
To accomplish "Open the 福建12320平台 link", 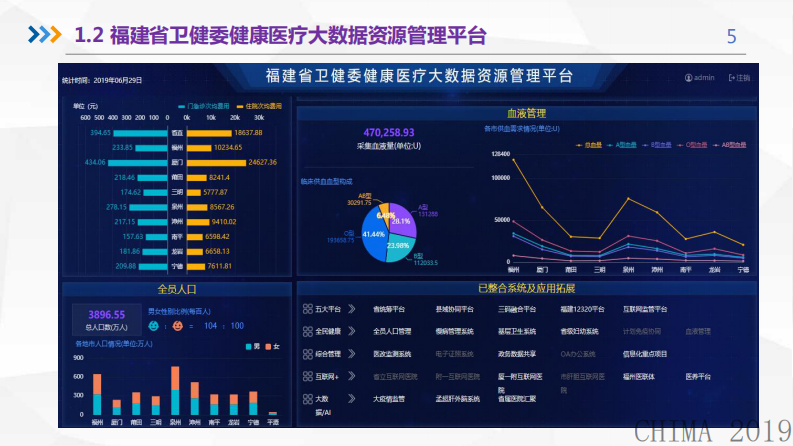I will 582,309.
